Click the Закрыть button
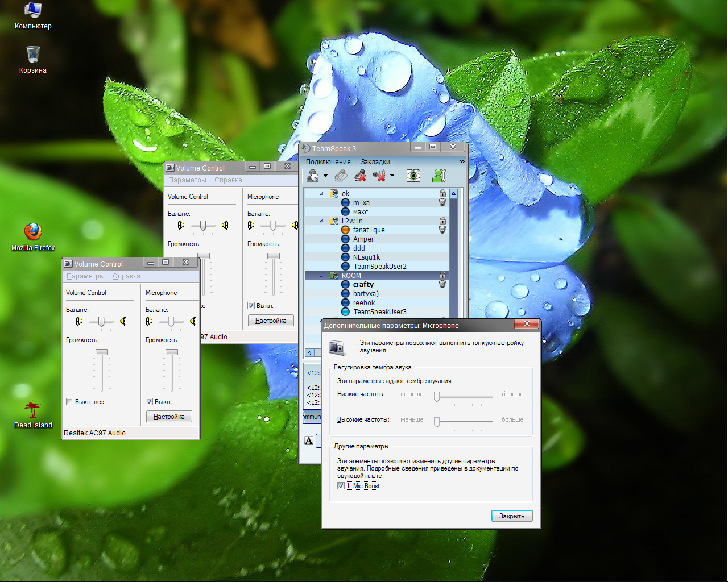This screenshot has height=582, width=728. point(512,516)
